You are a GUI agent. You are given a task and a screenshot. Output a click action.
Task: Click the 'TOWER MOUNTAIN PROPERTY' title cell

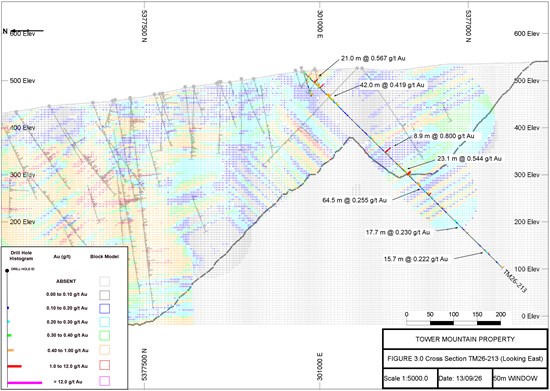point(465,339)
